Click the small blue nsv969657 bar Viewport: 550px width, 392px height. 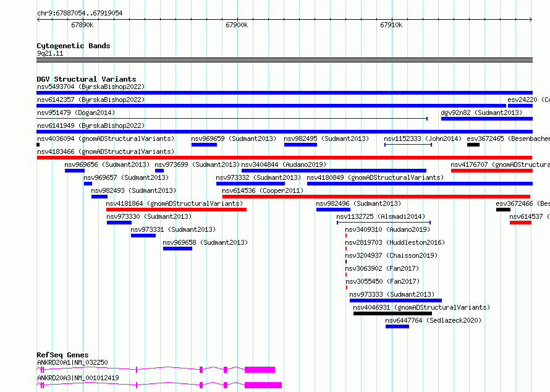click(x=88, y=184)
